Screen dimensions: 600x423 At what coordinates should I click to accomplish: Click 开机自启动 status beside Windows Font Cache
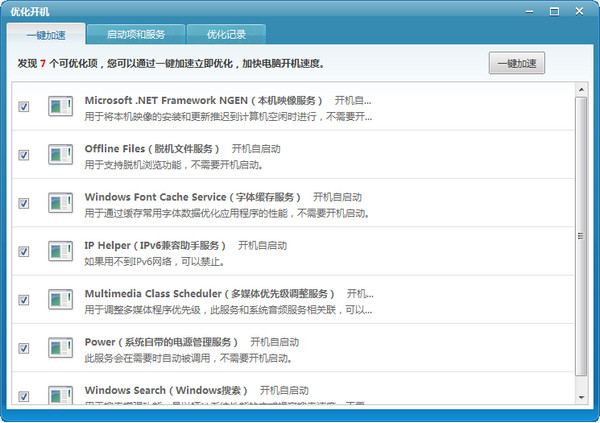tap(337, 197)
